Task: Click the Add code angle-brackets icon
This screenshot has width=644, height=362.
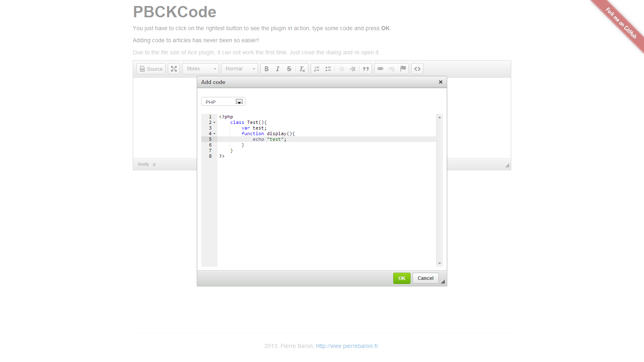Action: tap(417, 69)
